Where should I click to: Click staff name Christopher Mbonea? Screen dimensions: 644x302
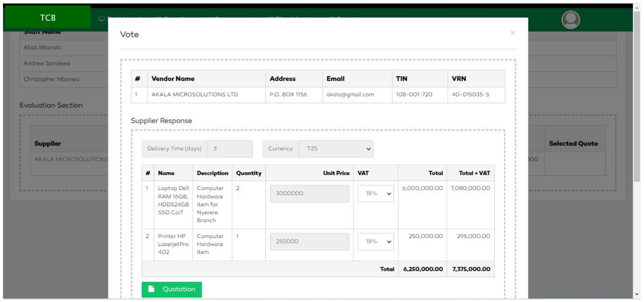tap(51, 79)
